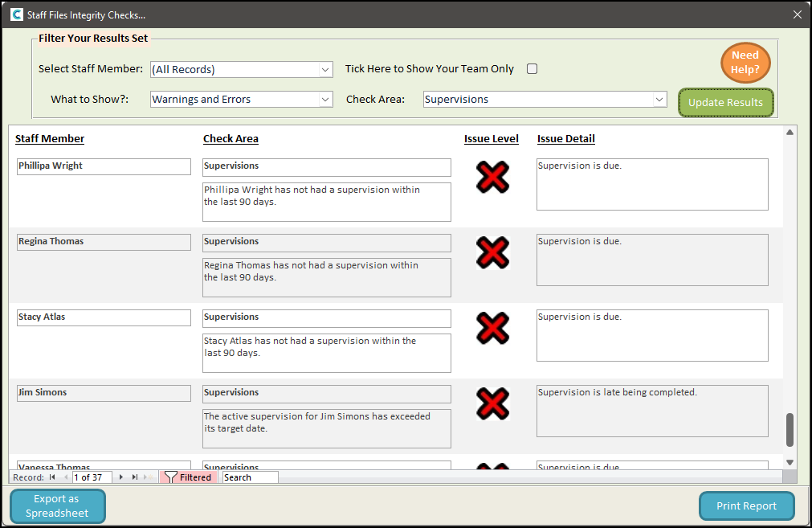
Task: Click the red X icon for Stacy Atlas
Action: (x=492, y=328)
